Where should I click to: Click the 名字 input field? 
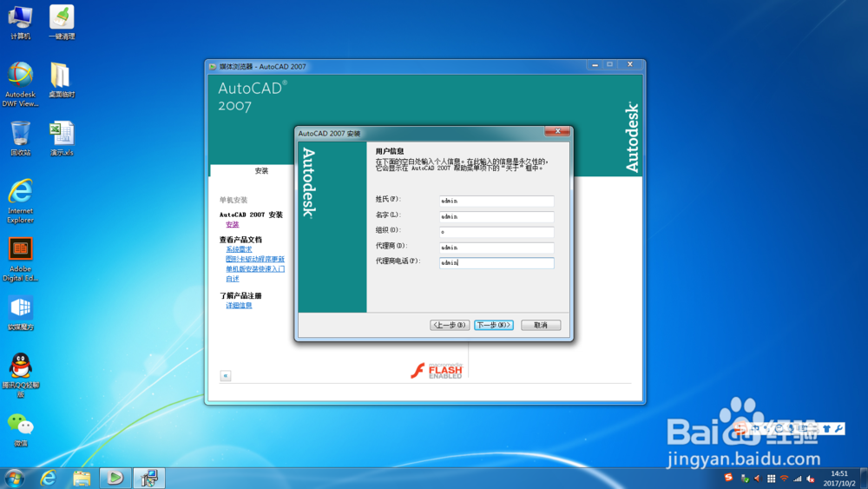(x=496, y=216)
